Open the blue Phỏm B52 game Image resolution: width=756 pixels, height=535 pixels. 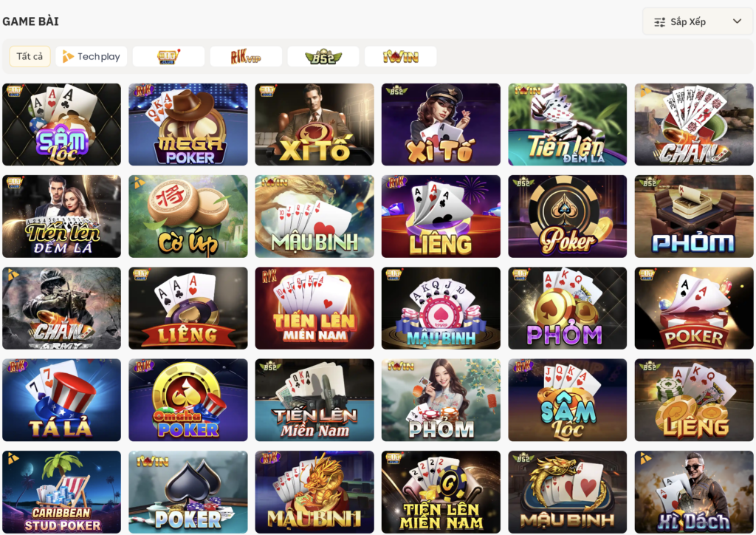pyautogui.click(x=694, y=216)
